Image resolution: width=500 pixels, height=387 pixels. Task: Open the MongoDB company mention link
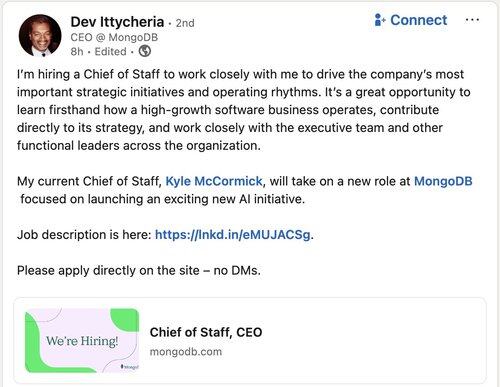click(443, 181)
